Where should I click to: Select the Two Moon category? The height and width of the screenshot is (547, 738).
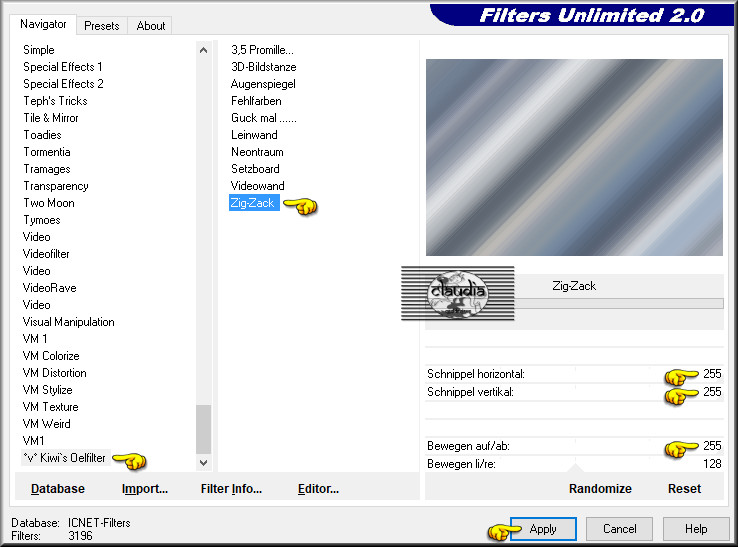pos(49,203)
